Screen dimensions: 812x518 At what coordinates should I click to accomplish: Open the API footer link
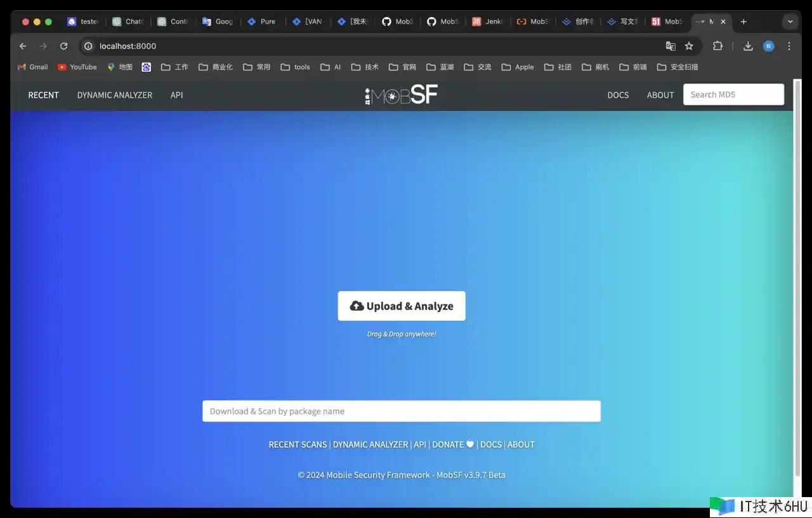420,444
